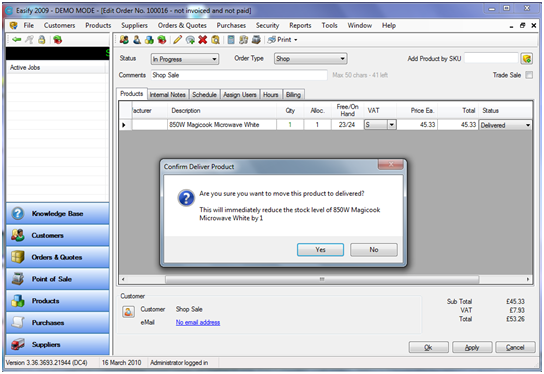Viewport: 544px width, 374px height.
Task: Click the yellow padlock lock icon
Action: click(42, 40)
